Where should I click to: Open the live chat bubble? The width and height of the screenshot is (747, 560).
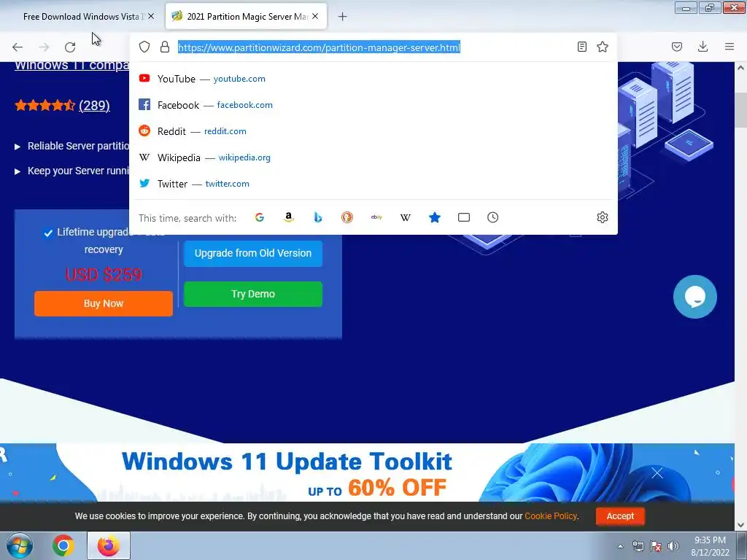695,297
